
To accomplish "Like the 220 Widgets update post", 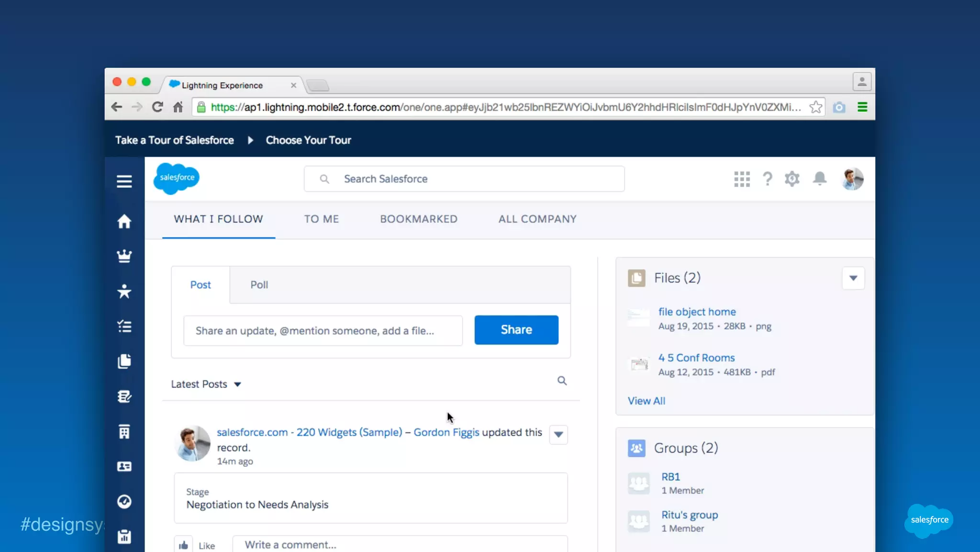I will coord(184,545).
